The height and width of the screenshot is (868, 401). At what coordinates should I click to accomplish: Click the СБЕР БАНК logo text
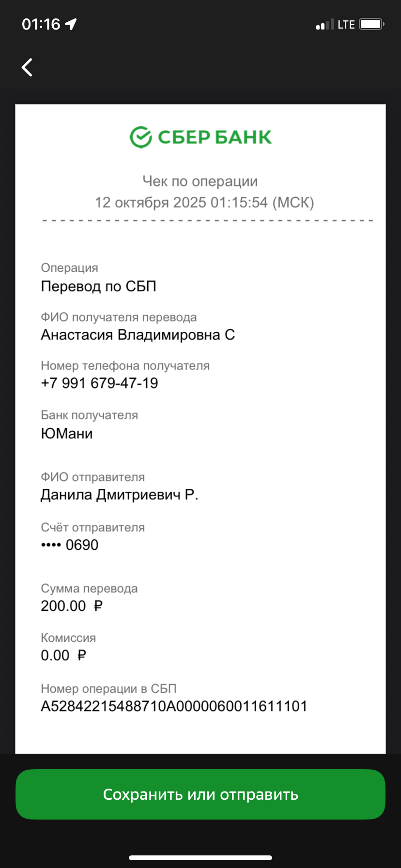coord(215,138)
